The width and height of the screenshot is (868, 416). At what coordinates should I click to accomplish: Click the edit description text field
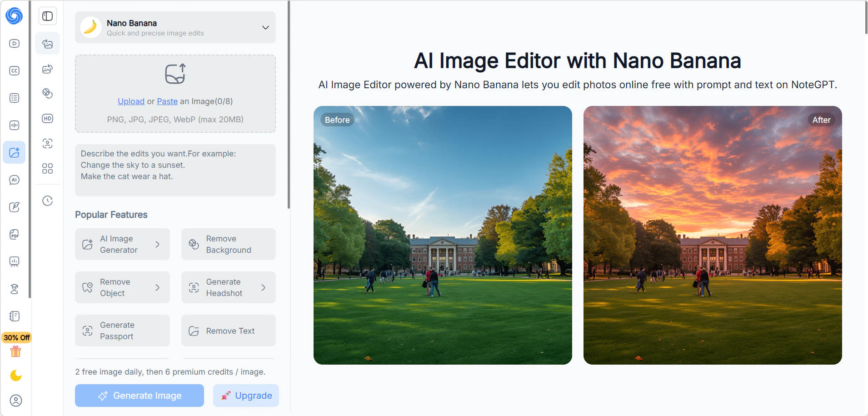[x=175, y=170]
